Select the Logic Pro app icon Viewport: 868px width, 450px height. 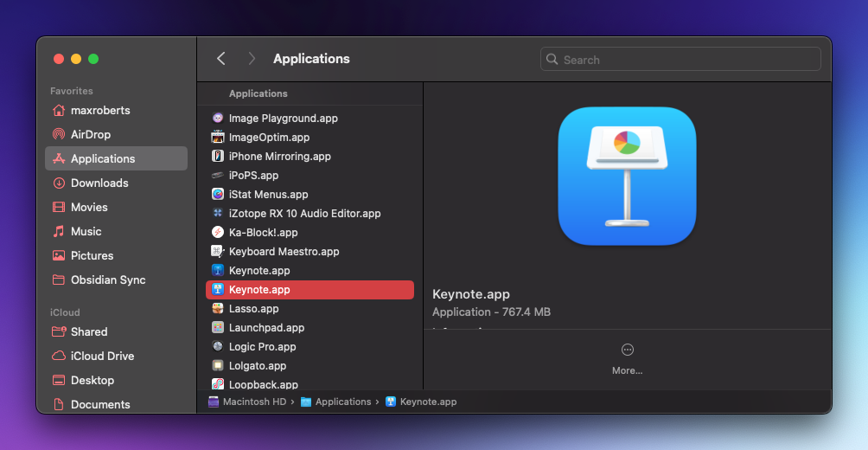point(218,347)
